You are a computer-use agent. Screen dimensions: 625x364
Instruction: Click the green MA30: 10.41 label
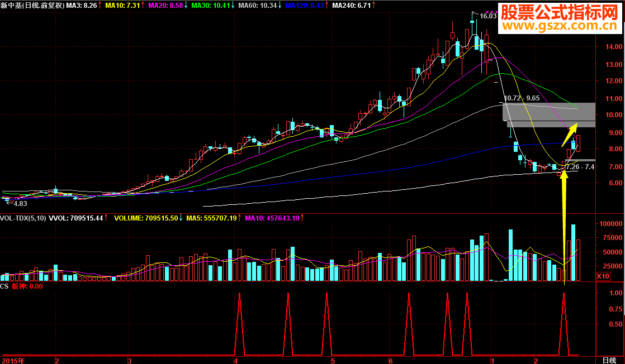pos(210,5)
